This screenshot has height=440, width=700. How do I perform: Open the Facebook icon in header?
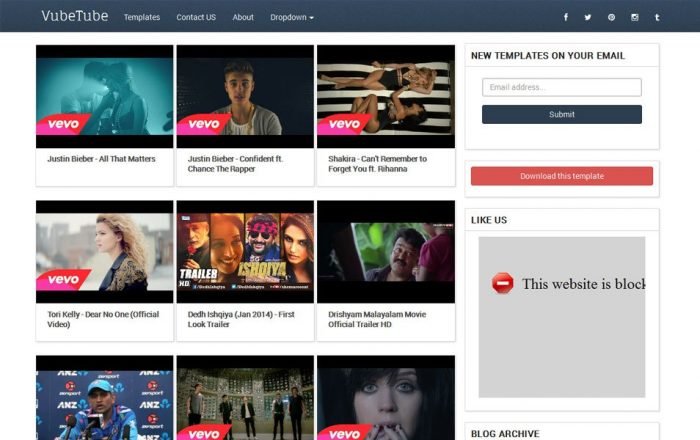pos(566,17)
